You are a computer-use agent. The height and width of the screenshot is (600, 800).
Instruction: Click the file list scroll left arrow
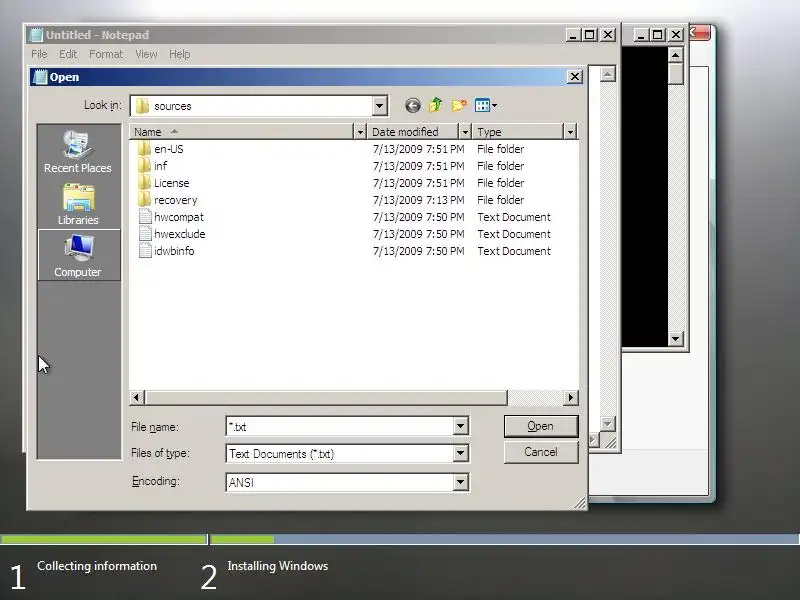tap(136, 397)
